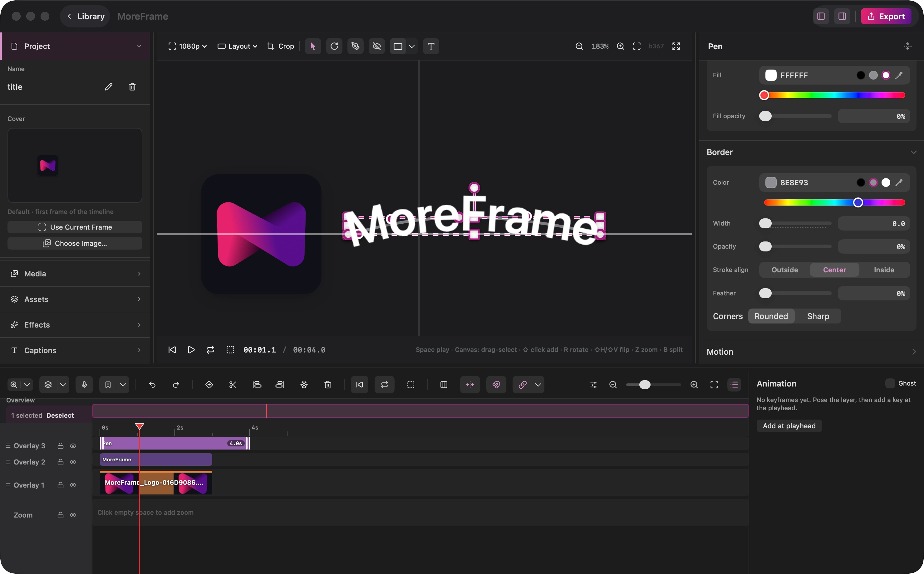
Task: Hide the Overlay 1 track
Action: point(73,485)
